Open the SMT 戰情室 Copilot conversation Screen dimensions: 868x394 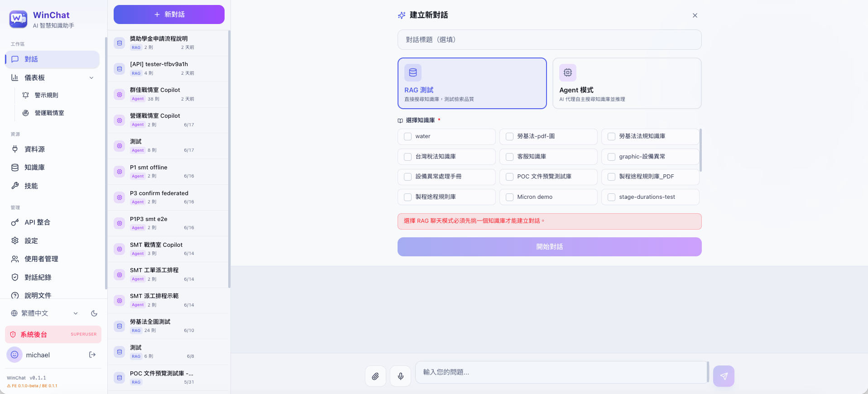click(168, 249)
